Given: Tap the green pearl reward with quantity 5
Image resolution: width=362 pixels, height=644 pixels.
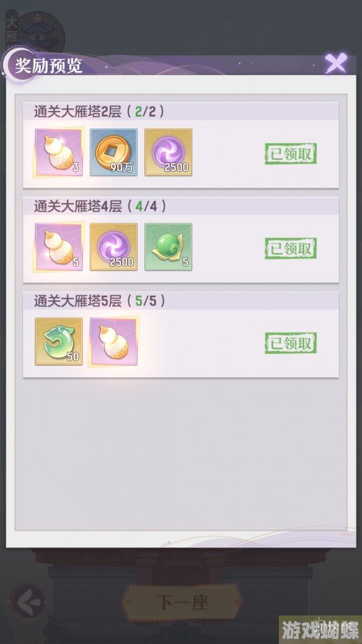Looking at the screenshot, I should click(168, 247).
